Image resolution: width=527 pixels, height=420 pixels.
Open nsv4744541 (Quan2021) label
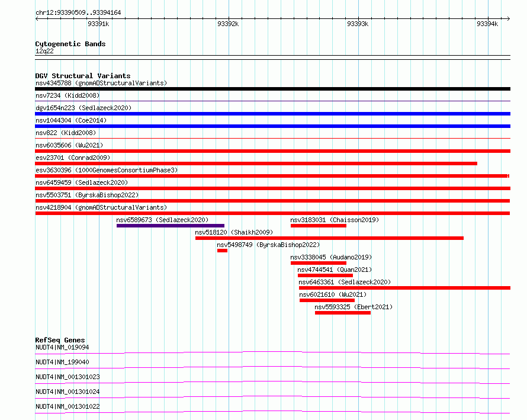click(335, 270)
